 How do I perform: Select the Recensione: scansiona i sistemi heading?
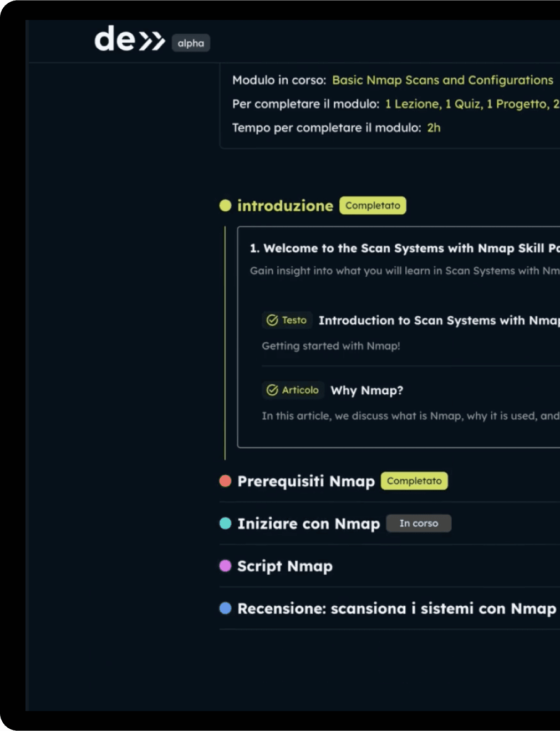pos(397,608)
